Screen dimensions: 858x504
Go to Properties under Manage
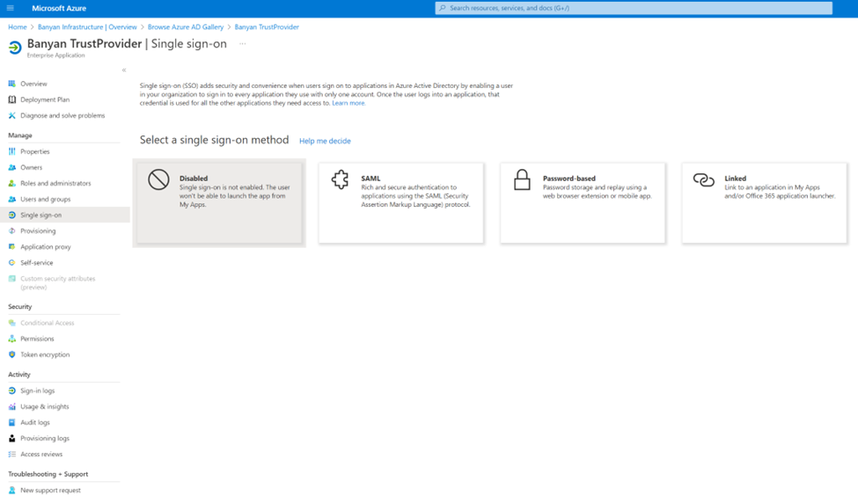pyautogui.click(x=35, y=151)
